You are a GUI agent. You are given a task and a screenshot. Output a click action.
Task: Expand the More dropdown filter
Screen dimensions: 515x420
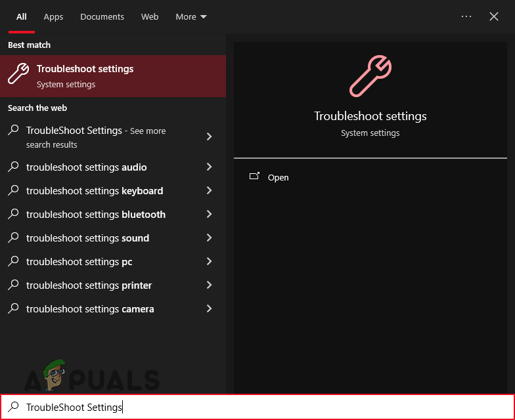(191, 16)
